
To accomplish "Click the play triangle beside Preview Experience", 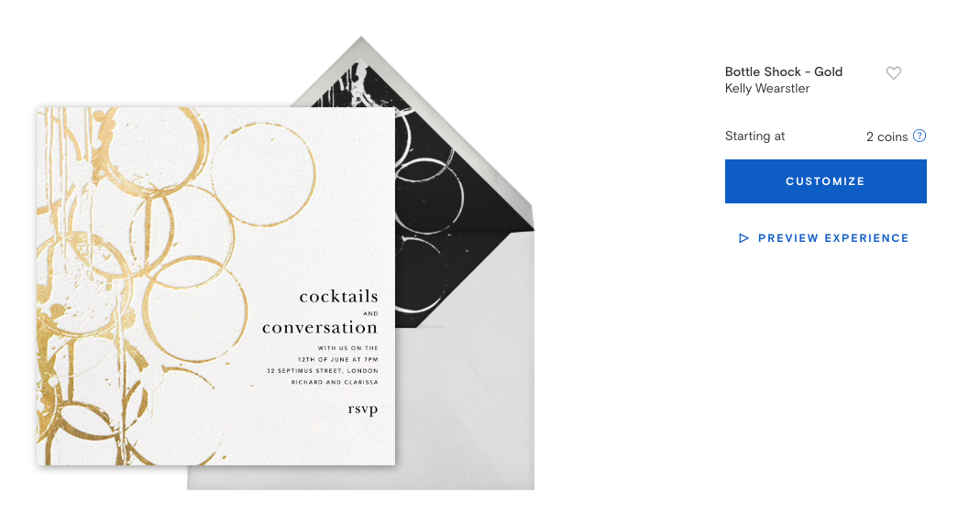I will pos(744,238).
